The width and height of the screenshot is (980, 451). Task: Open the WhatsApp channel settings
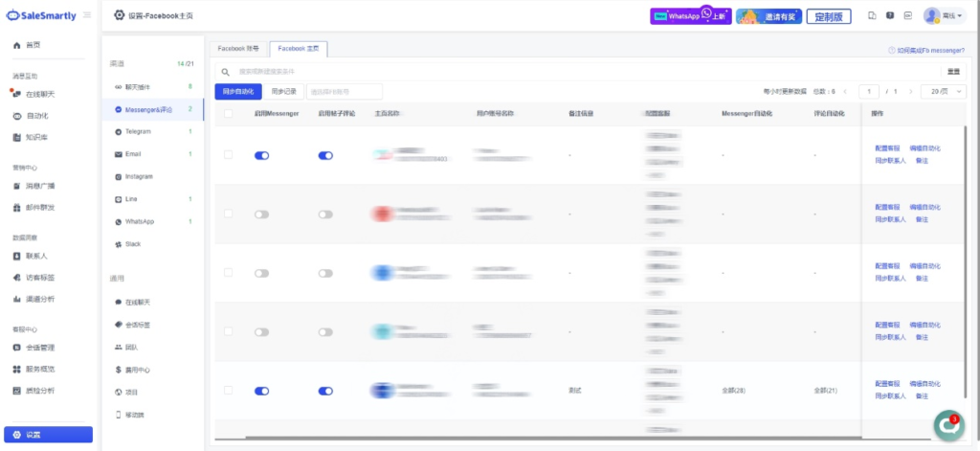point(140,221)
